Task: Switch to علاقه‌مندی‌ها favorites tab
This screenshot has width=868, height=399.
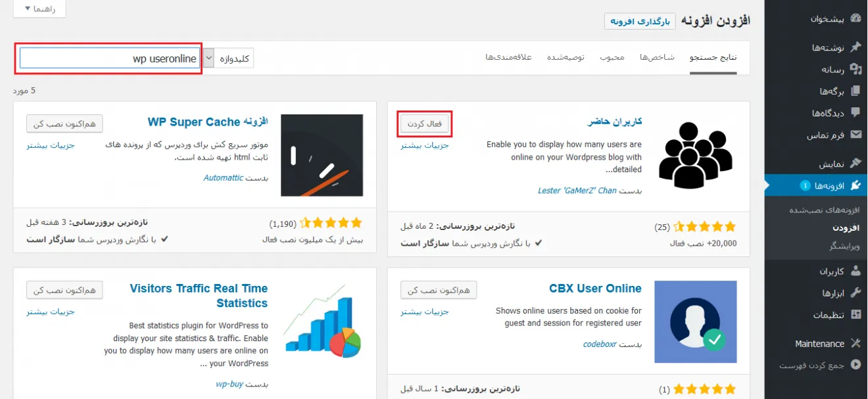Action: pyautogui.click(x=508, y=57)
